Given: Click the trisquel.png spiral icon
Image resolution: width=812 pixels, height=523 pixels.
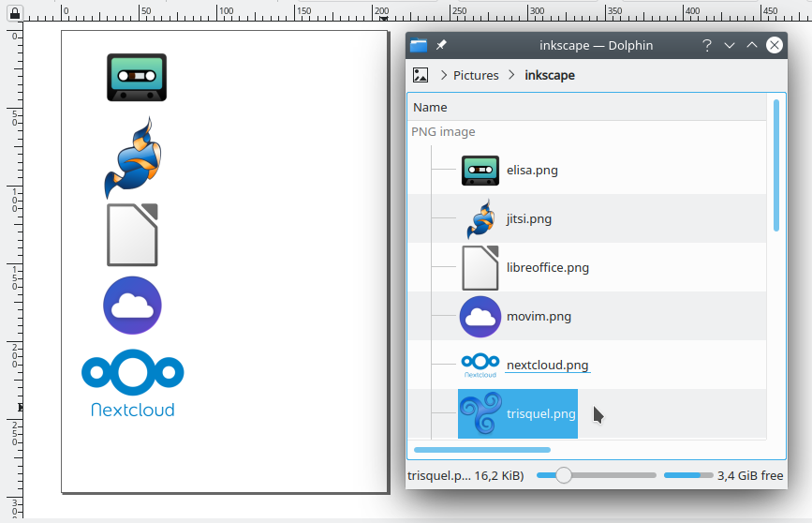Looking at the screenshot, I should [481, 413].
